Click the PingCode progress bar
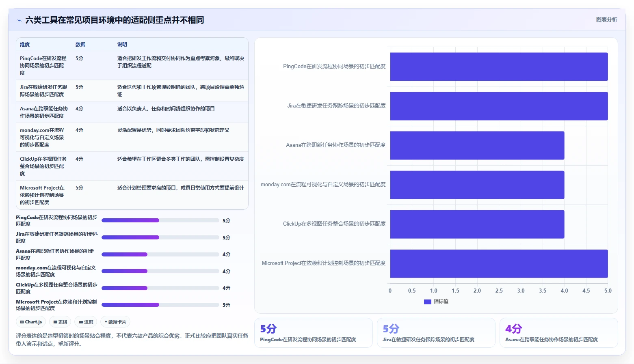This screenshot has height=364, width=634. pyautogui.click(x=160, y=220)
